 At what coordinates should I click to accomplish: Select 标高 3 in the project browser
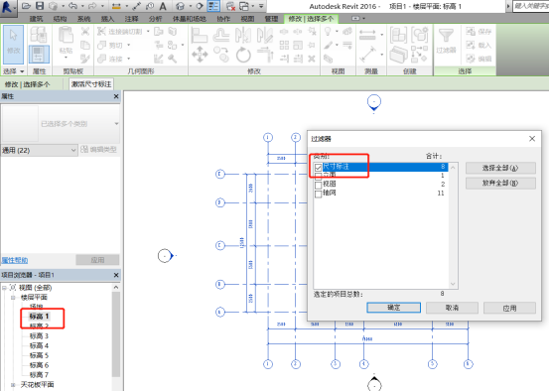pos(39,335)
